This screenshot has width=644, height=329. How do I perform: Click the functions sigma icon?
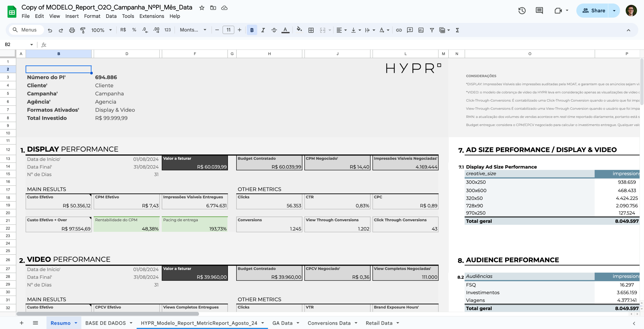(x=457, y=30)
